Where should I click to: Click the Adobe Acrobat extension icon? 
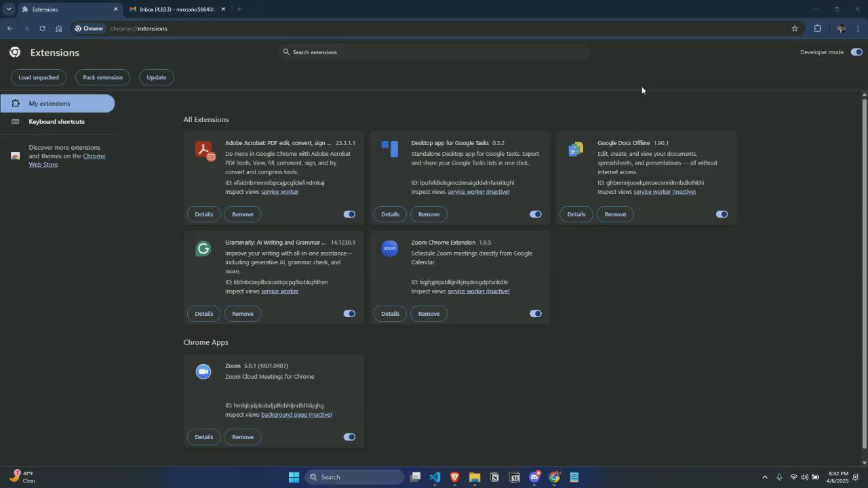(x=204, y=150)
